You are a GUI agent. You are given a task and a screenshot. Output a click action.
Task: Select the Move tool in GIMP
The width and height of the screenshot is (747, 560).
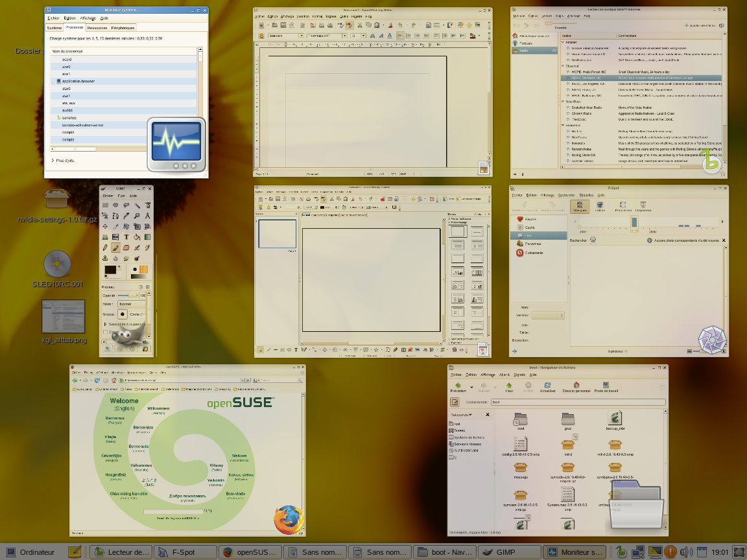click(x=105, y=226)
